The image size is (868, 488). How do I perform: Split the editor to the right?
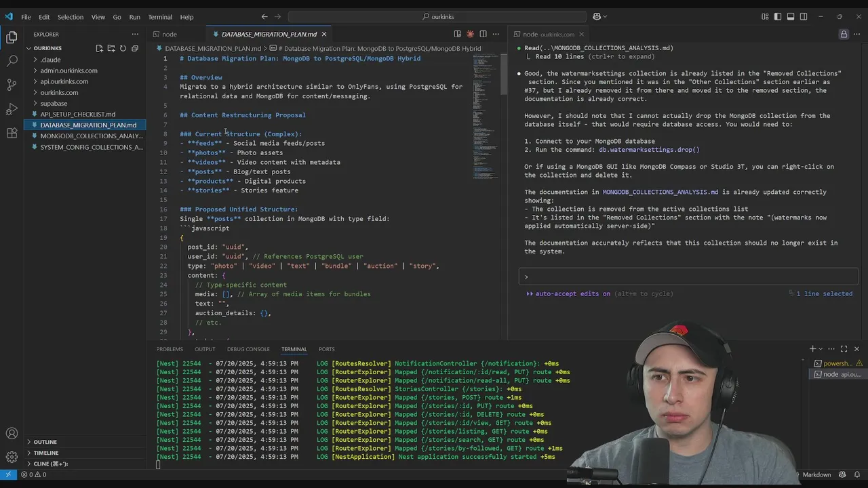483,34
